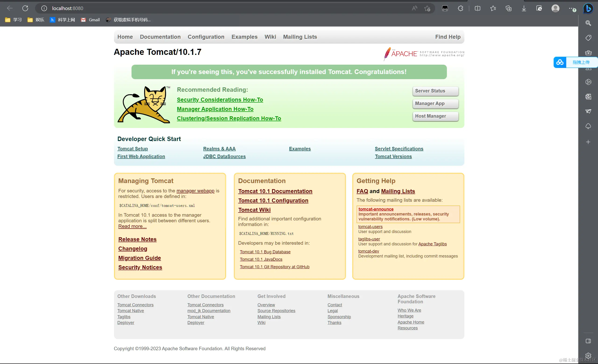Expand the 娱乐 bookmarks folder
Image resolution: width=598 pixels, height=364 pixels.
[36, 20]
